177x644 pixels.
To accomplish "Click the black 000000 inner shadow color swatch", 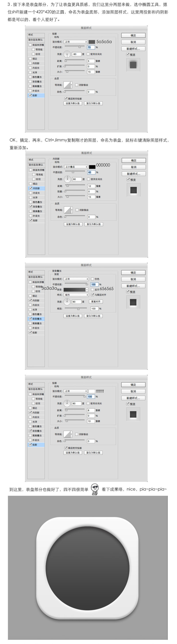I will (92, 167).
